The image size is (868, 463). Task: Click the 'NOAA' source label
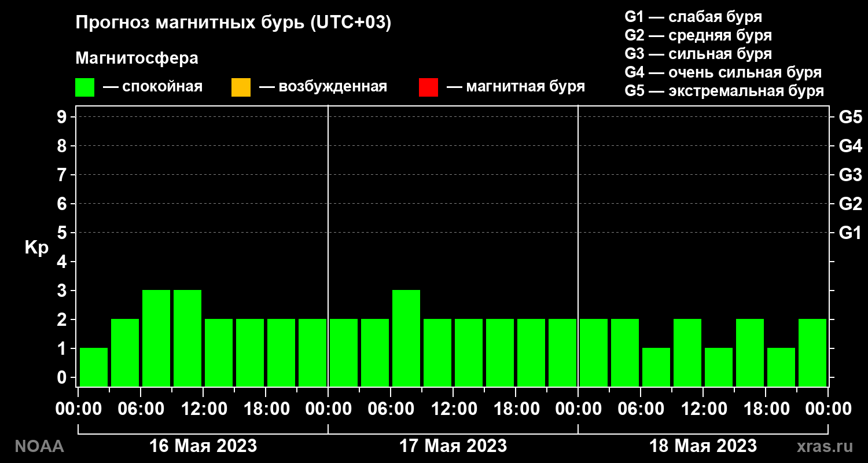[39, 446]
